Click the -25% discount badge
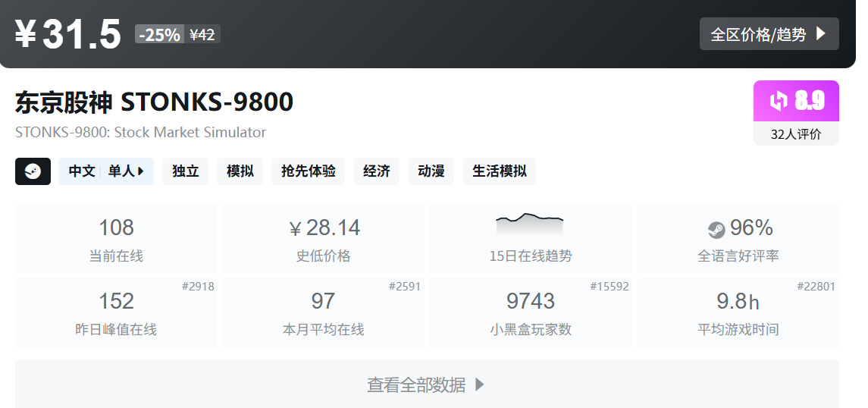Screen dimensions: 868x408 [x=159, y=34]
